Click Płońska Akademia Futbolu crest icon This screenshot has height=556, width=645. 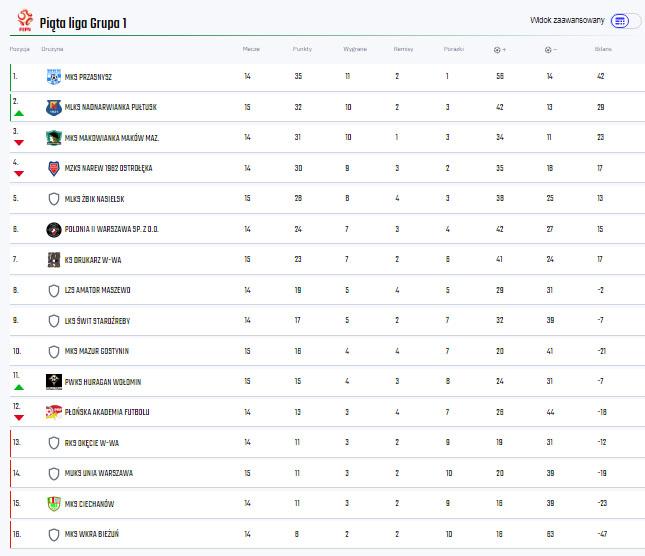tap(54, 412)
